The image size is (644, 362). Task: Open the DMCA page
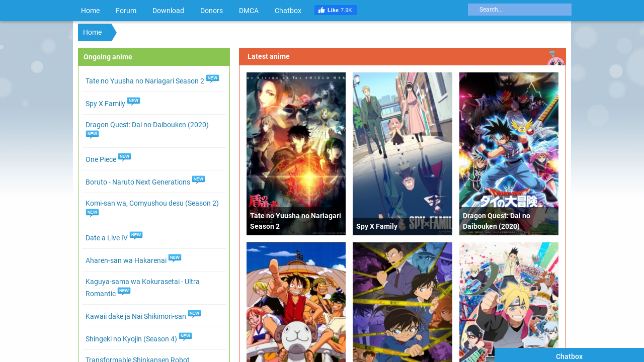[249, 11]
